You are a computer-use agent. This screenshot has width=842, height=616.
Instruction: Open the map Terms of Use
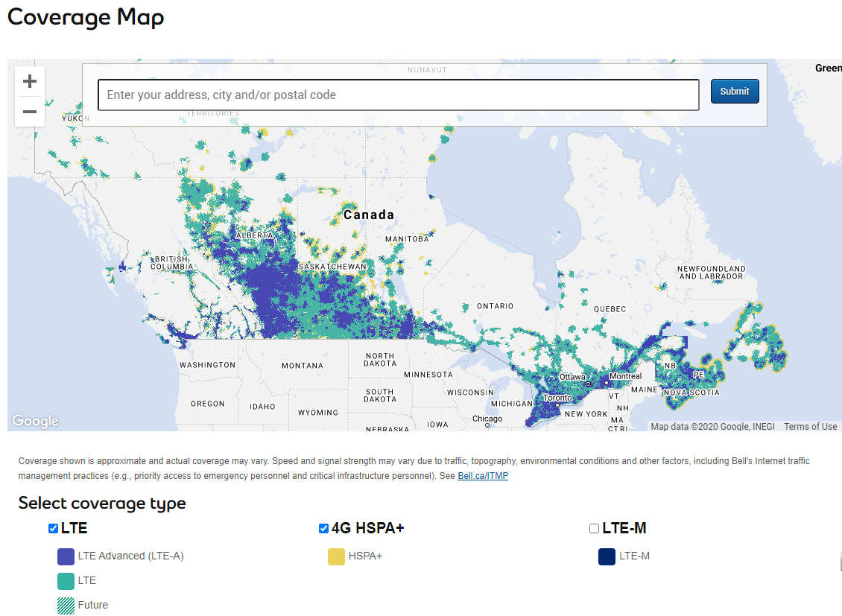[x=810, y=427]
